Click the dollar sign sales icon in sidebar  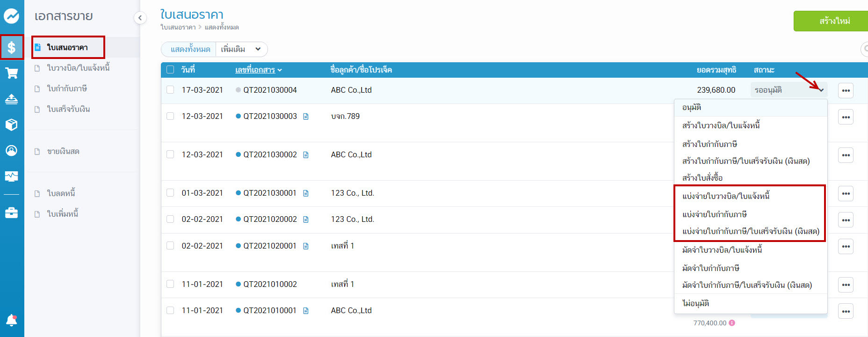(x=12, y=47)
